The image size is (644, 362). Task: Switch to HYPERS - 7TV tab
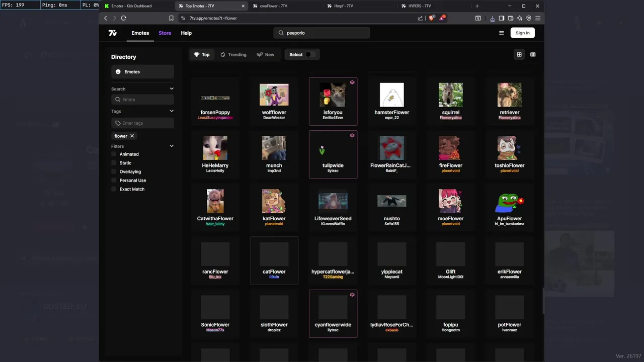click(x=433, y=6)
